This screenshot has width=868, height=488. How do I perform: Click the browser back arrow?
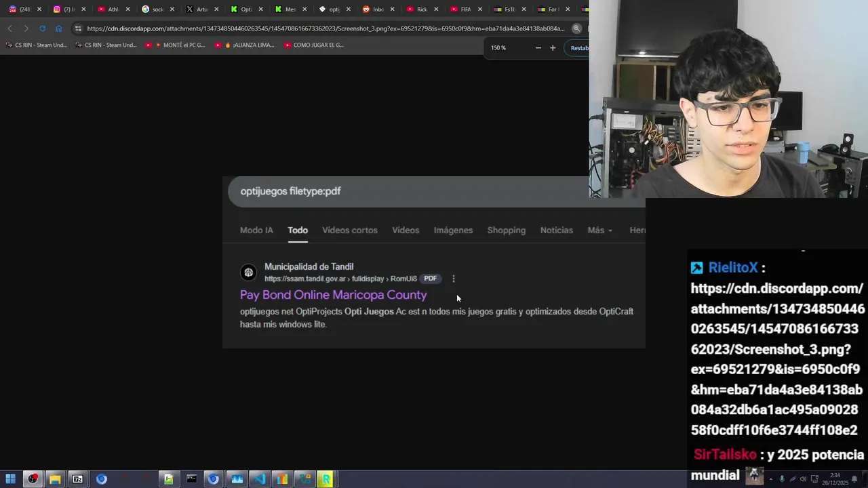click(9, 28)
